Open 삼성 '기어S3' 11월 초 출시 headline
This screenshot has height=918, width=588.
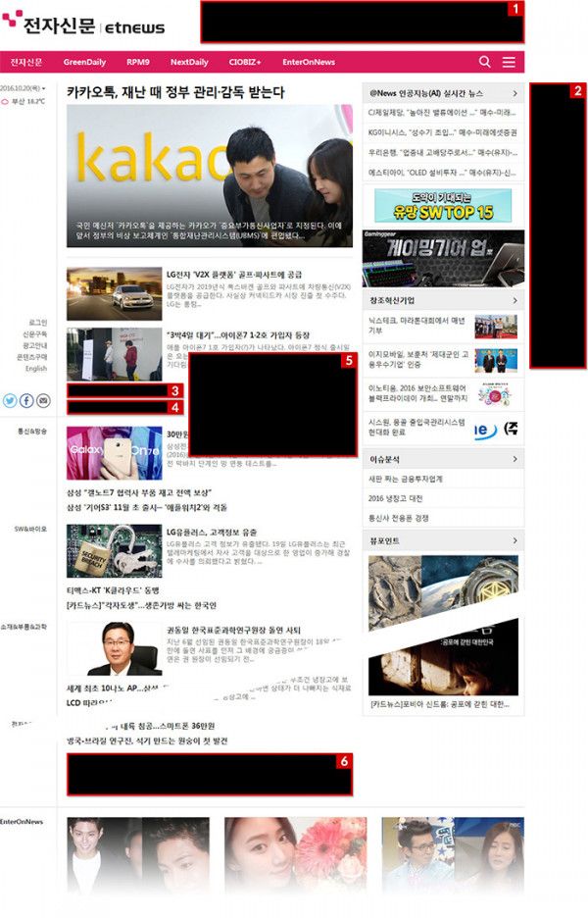point(147,507)
